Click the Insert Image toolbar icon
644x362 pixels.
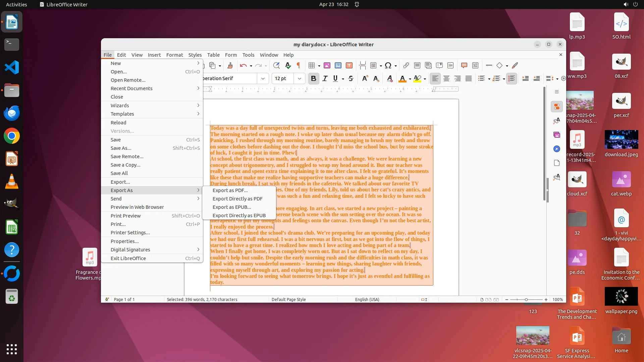point(327,65)
